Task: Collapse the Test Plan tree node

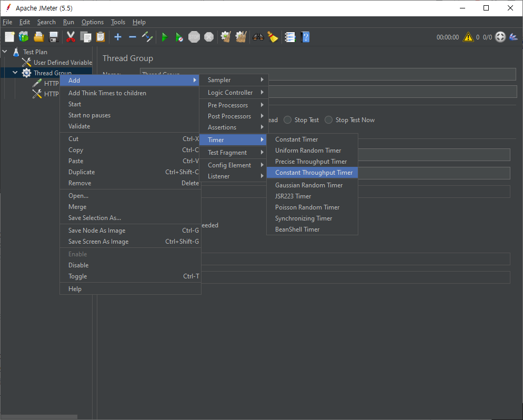Action: pos(5,52)
